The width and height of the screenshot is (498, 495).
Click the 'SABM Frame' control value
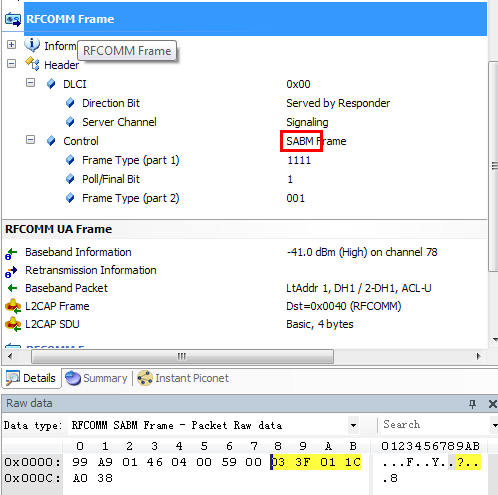coord(316,141)
